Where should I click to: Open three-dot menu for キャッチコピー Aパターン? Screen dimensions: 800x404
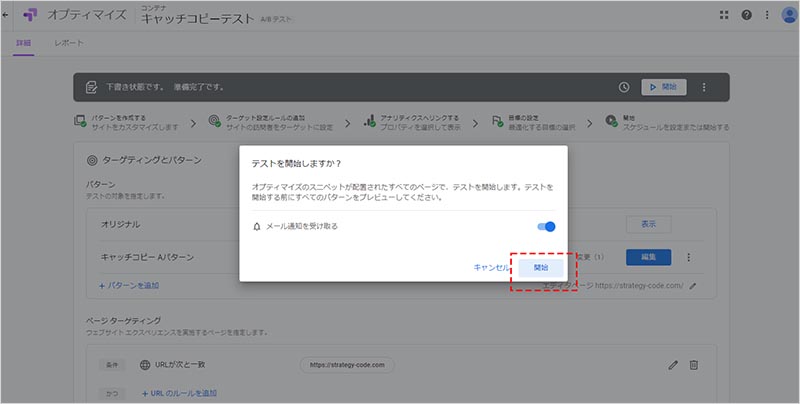(x=688, y=258)
